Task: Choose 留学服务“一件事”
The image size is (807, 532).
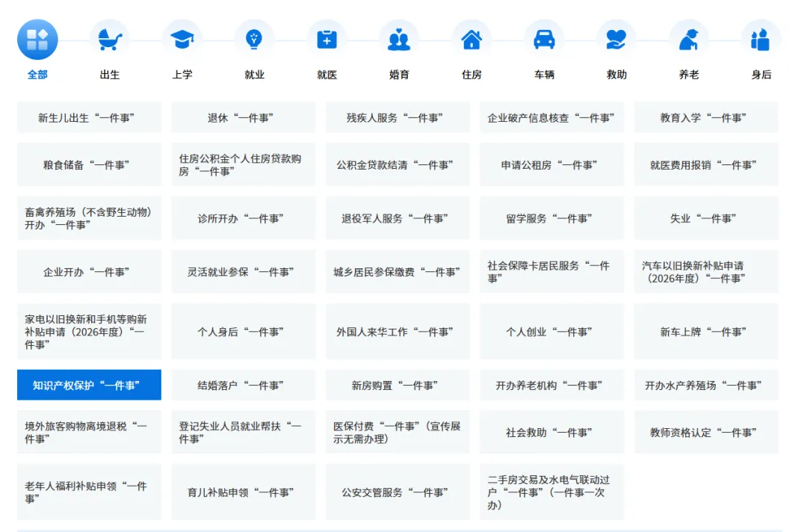Action: (551, 218)
